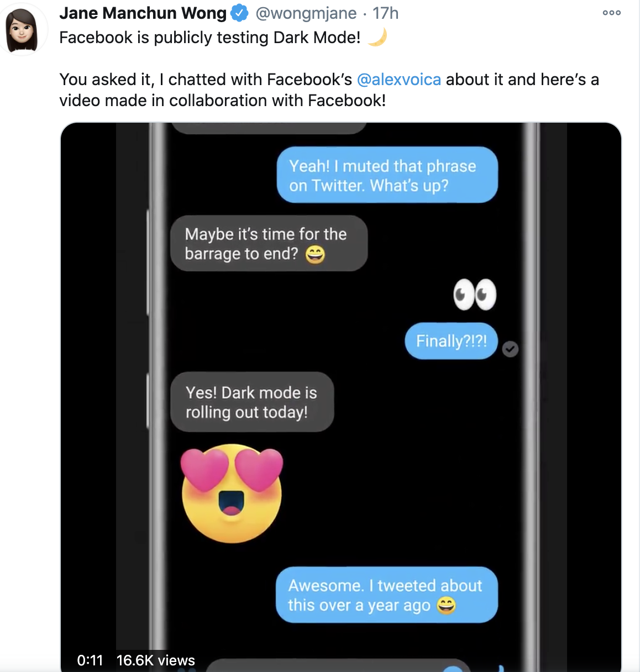The height and width of the screenshot is (672, 640).
Task: Open the @alexvoica mention link
Action: click(399, 80)
